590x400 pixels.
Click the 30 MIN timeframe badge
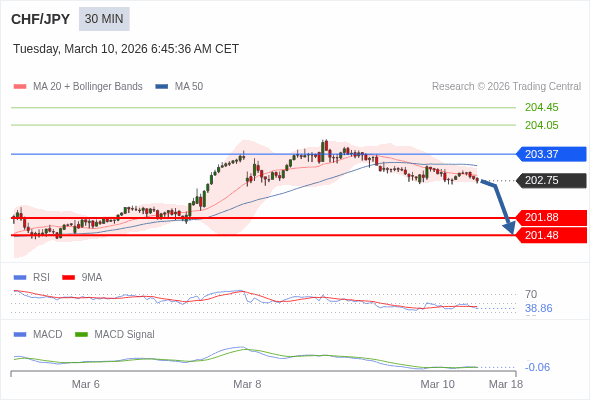pyautogui.click(x=104, y=19)
